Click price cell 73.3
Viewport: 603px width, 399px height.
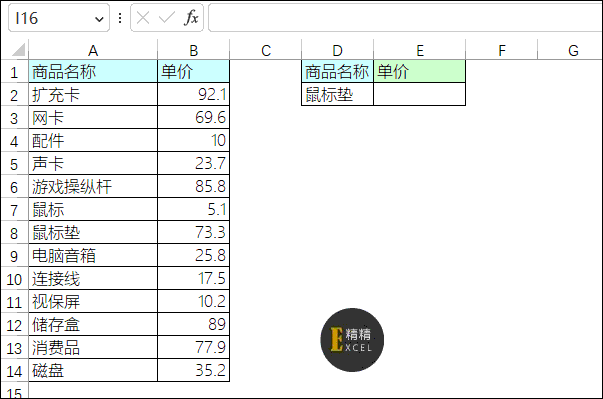click(193, 233)
